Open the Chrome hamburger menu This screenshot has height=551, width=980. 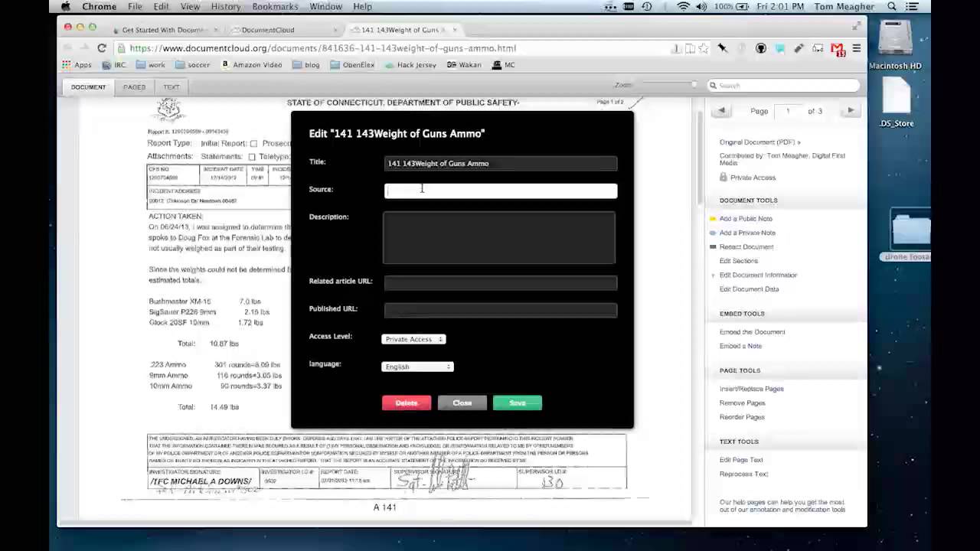[856, 48]
